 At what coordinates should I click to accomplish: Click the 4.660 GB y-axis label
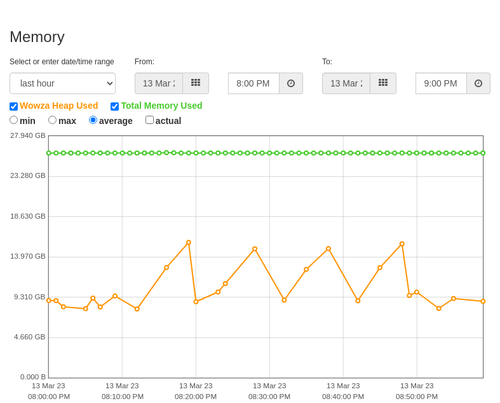point(29,337)
